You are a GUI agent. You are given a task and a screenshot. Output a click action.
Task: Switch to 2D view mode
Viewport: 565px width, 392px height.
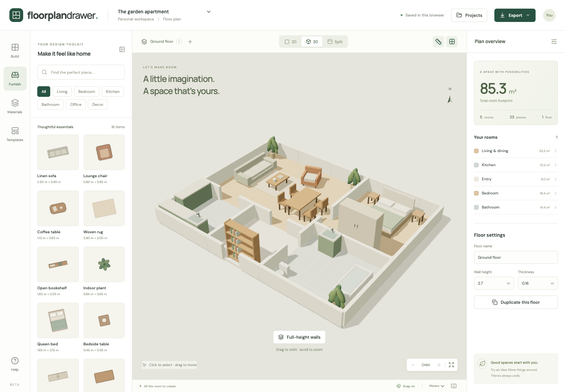tap(291, 42)
